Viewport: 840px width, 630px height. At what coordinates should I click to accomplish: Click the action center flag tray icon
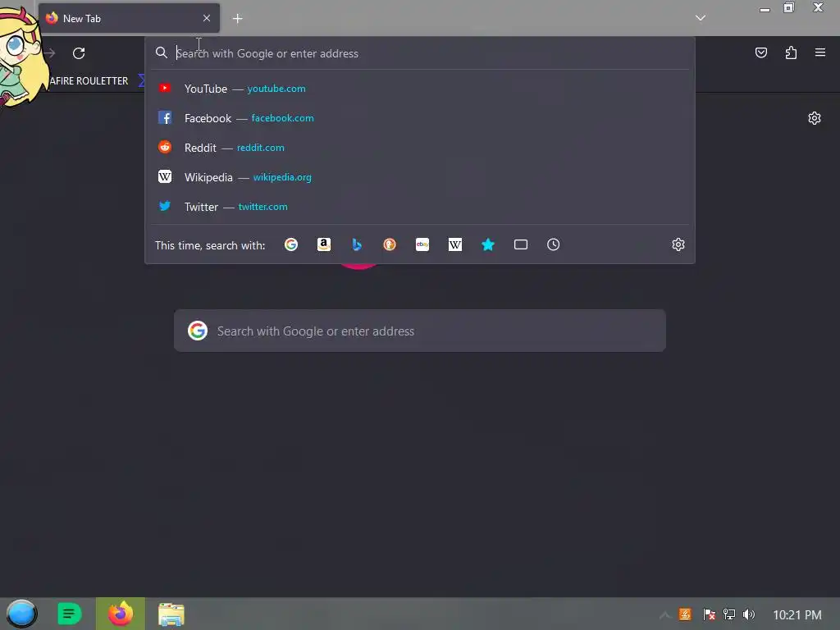click(x=709, y=614)
